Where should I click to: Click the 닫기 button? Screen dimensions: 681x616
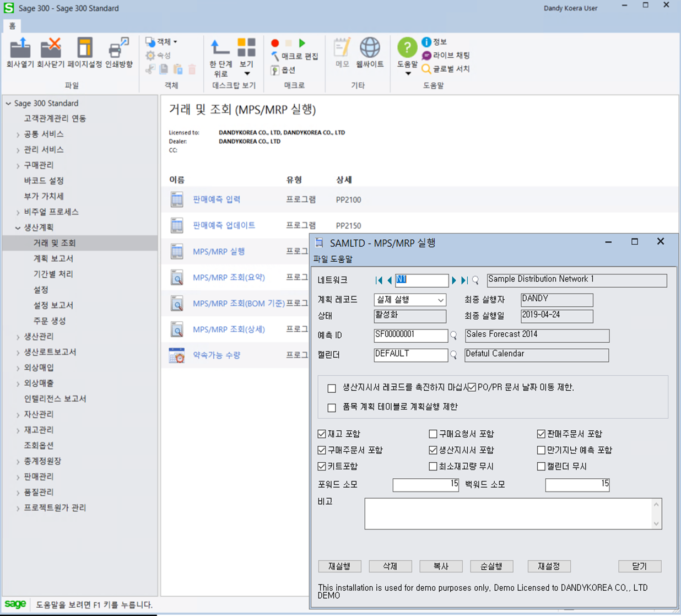click(x=639, y=566)
